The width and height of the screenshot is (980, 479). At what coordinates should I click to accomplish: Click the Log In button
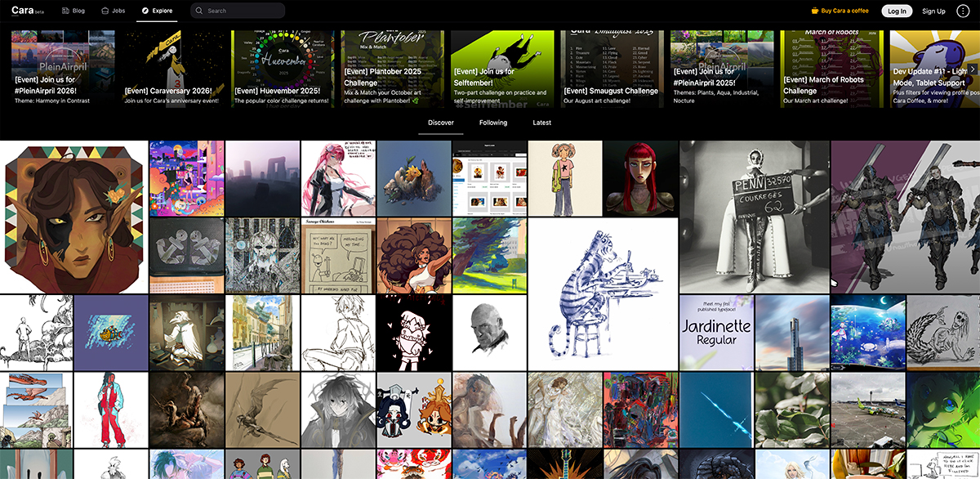coord(897,11)
